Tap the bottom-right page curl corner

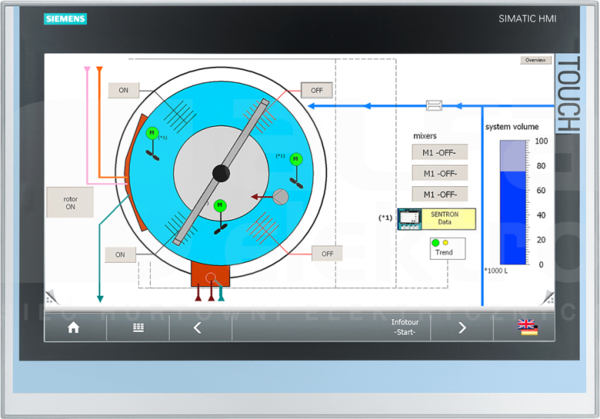pyautogui.click(x=548, y=297)
